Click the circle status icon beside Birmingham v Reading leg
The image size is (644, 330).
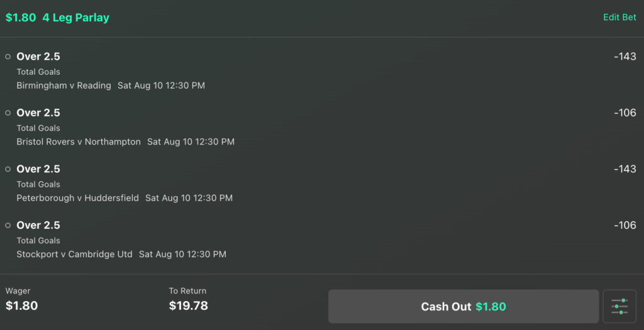(8, 57)
